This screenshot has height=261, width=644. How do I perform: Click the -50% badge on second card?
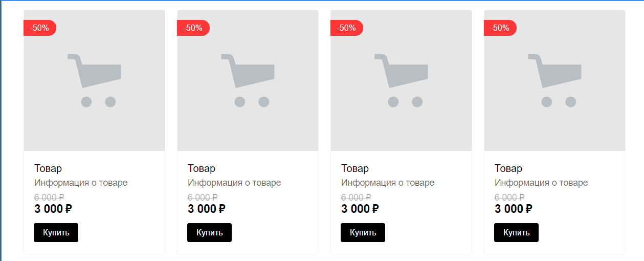point(193,28)
